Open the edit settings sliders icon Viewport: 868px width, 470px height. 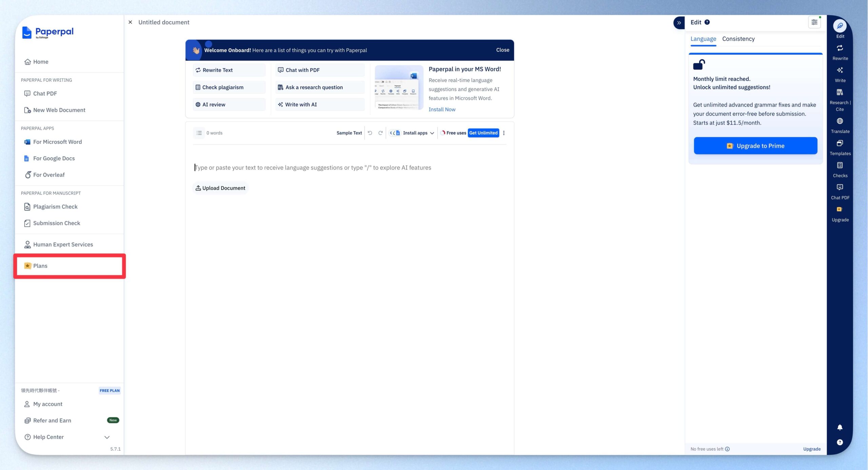(814, 22)
